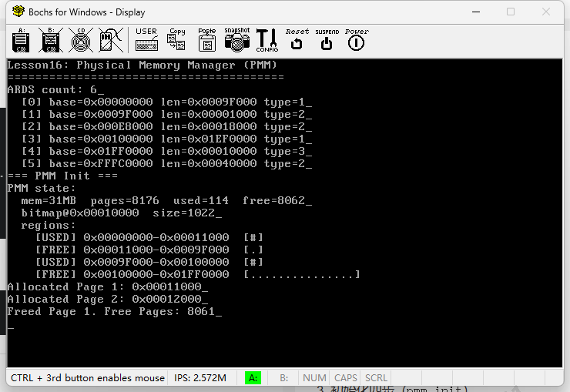
Task: Click the Power button icon
Action: point(357,39)
